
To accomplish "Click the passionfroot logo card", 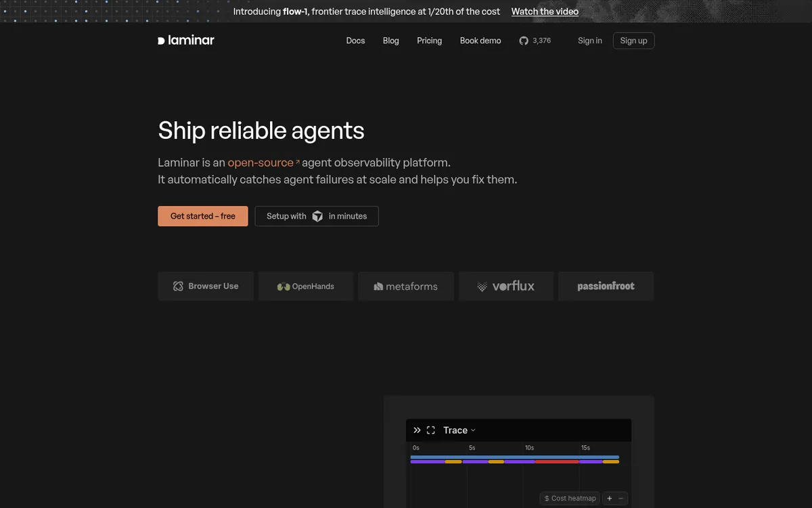I will pyautogui.click(x=606, y=286).
